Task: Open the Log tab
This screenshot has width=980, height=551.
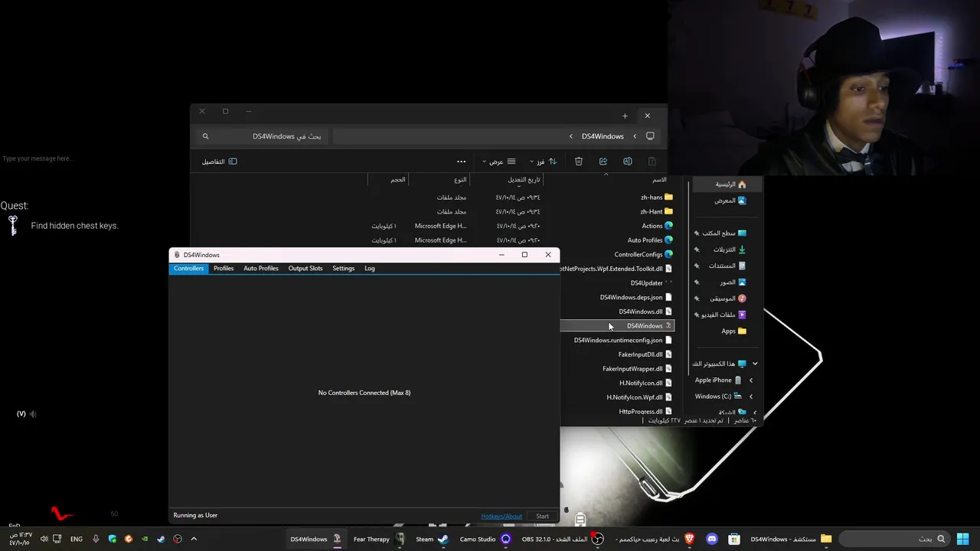Action: pos(370,269)
